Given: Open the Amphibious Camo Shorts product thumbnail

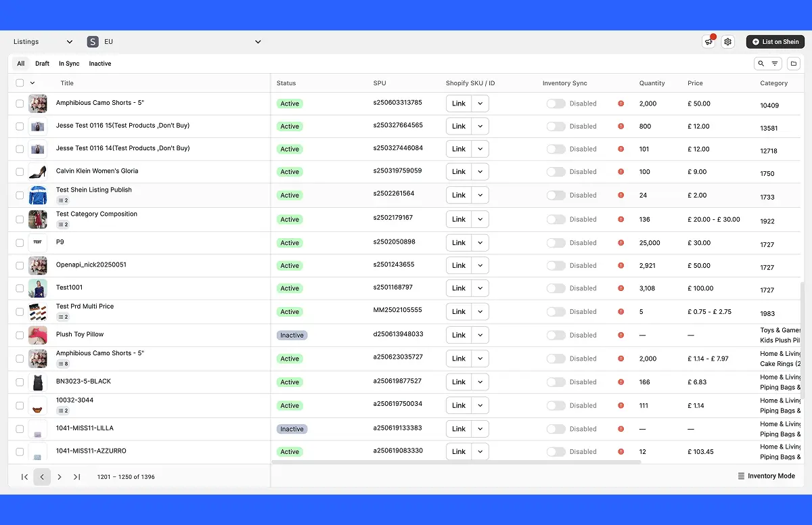Looking at the screenshot, I should 38,104.
